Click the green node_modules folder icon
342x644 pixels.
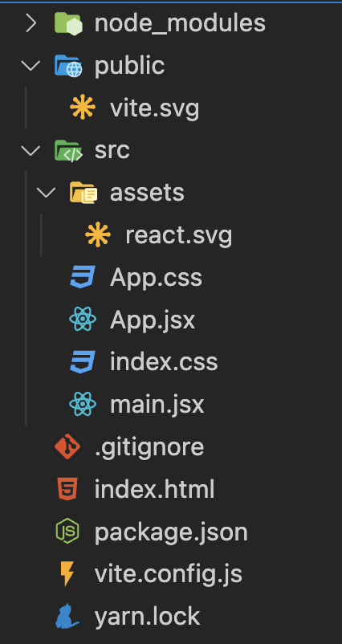tap(68, 23)
